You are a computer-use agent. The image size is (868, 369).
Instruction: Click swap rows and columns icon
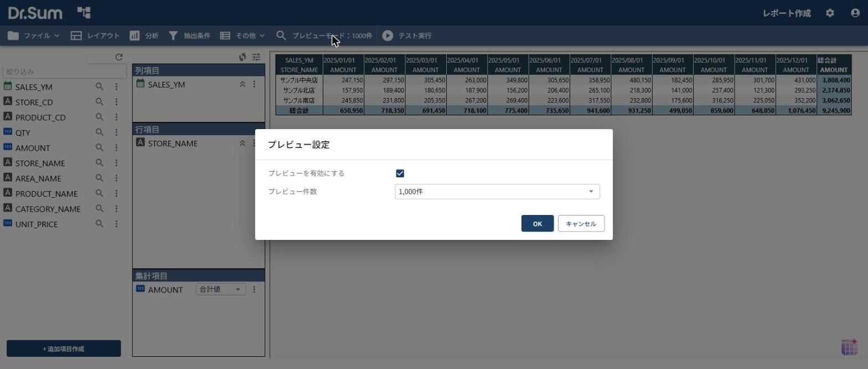(x=242, y=57)
